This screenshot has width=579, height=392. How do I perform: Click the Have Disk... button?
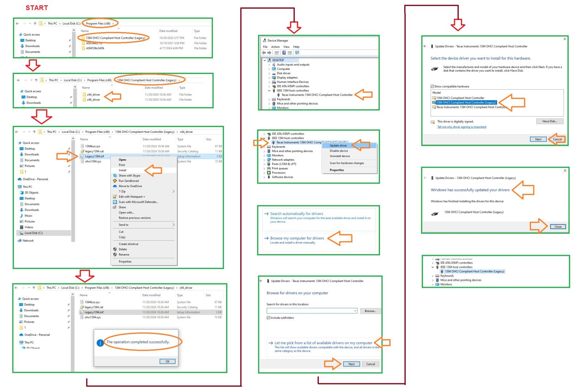549,121
